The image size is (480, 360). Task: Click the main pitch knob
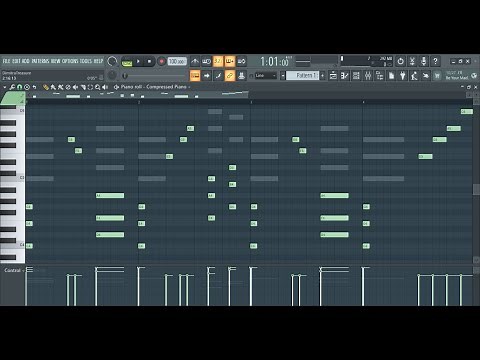[x=112, y=75]
